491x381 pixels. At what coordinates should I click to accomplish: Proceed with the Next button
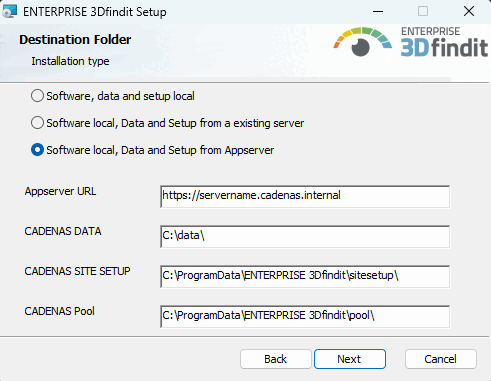pyautogui.click(x=350, y=359)
